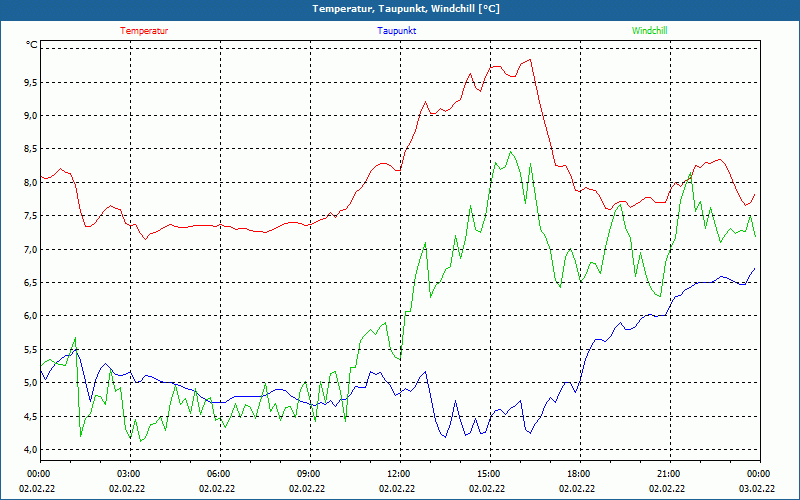Click the 9,5 y-axis value label
The image size is (800, 500).
click(x=30, y=82)
